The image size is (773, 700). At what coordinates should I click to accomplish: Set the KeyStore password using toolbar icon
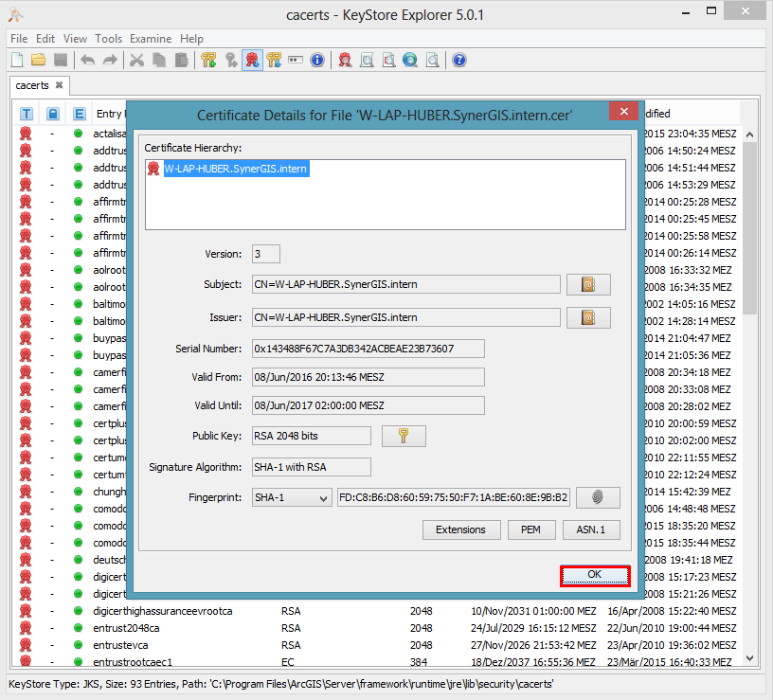(x=295, y=60)
